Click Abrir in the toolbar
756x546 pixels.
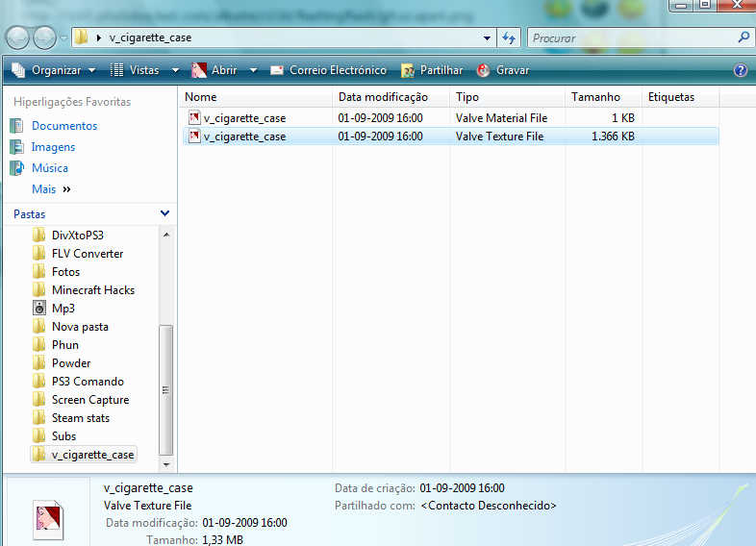214,70
